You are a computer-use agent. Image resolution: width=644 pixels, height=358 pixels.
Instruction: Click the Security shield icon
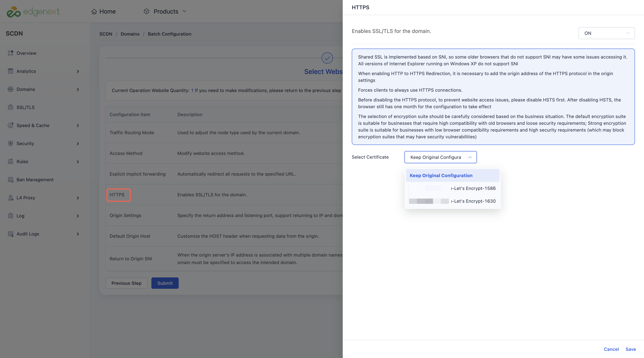click(x=11, y=143)
